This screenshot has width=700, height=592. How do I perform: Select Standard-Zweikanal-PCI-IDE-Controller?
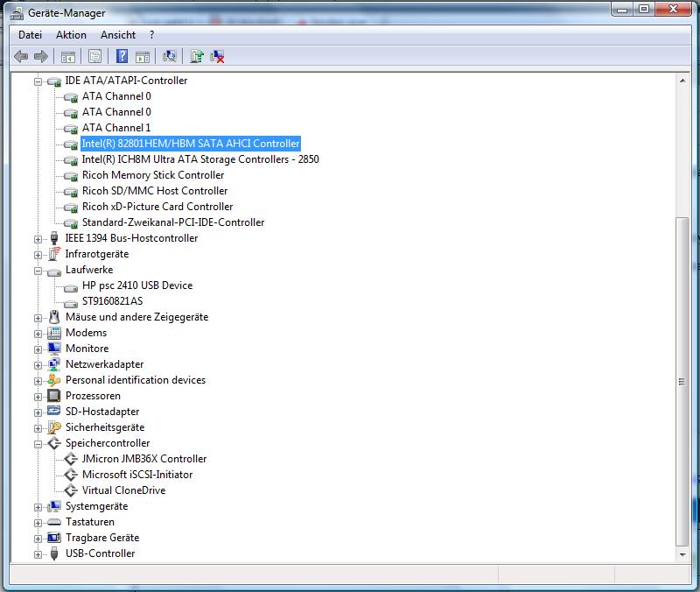tap(173, 222)
